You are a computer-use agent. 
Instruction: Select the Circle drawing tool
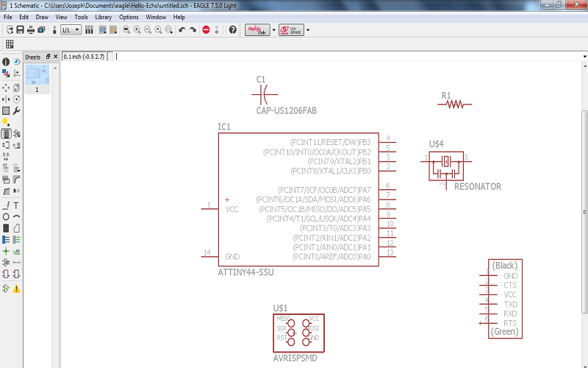(6, 216)
